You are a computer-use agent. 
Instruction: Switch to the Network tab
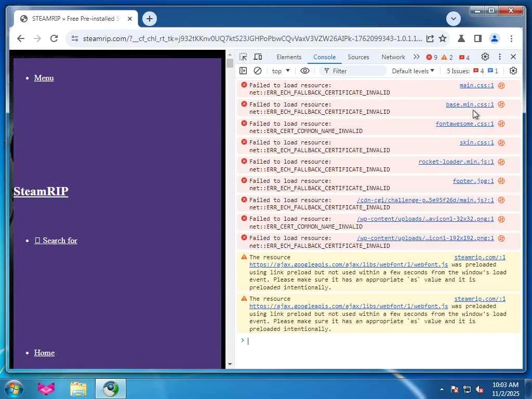coord(393,57)
